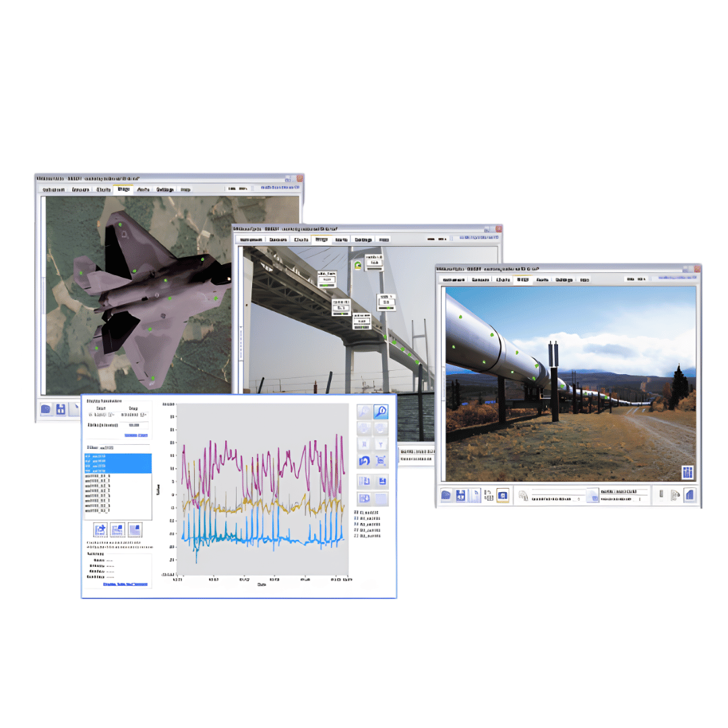
Task: Click the vertical slider left of pipeline image
Action: tap(442, 384)
